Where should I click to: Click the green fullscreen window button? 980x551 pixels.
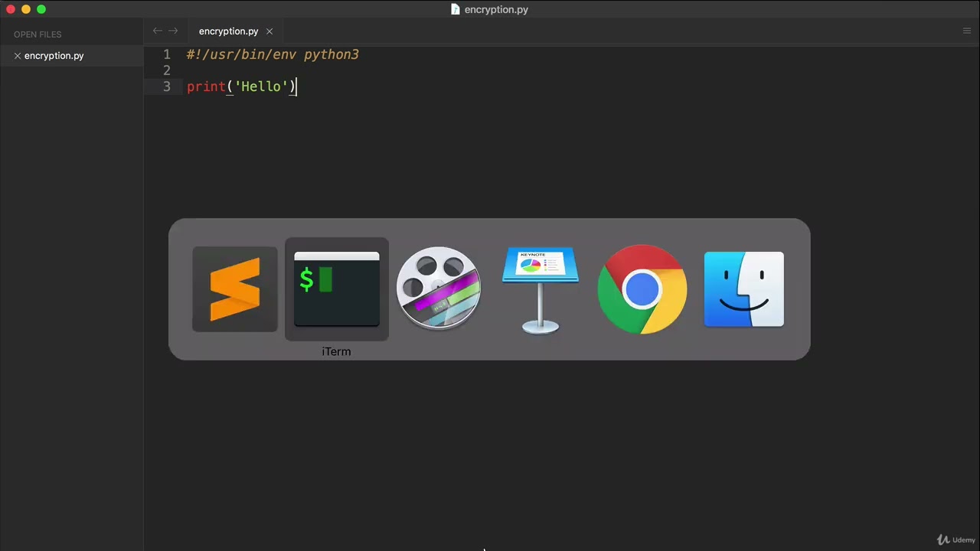pyautogui.click(x=41, y=9)
